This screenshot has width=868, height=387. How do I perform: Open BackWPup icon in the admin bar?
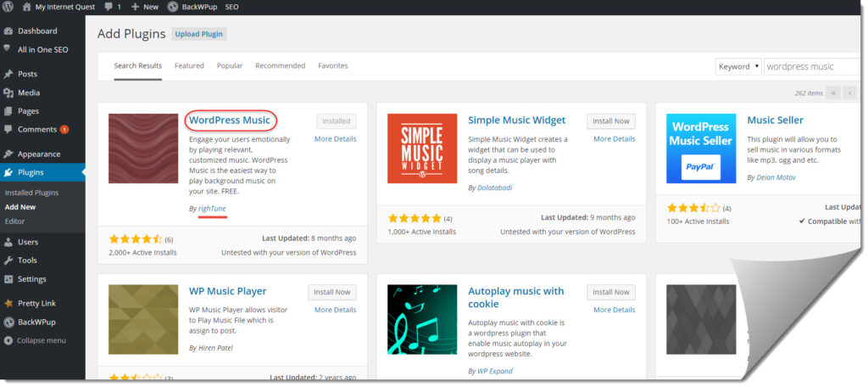(173, 7)
